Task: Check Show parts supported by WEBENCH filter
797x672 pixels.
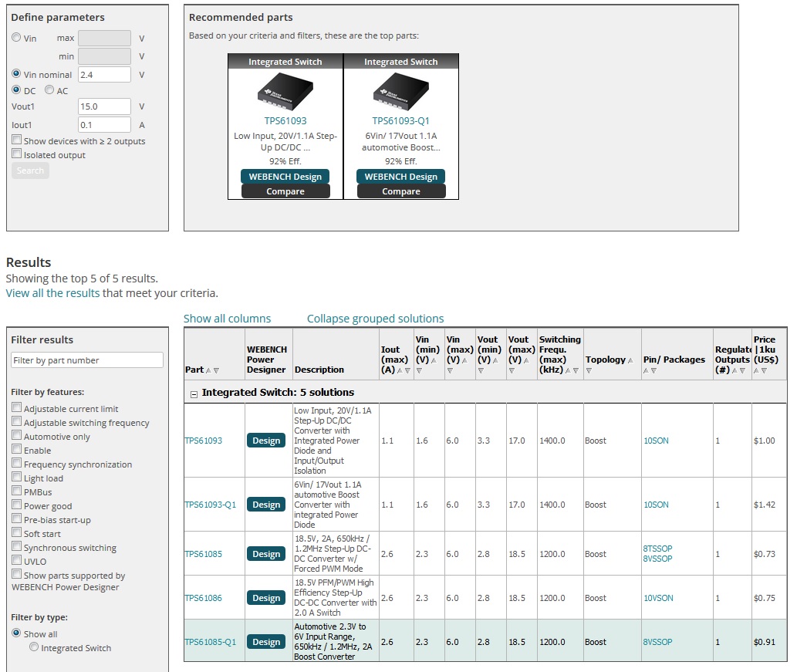Action: point(17,574)
